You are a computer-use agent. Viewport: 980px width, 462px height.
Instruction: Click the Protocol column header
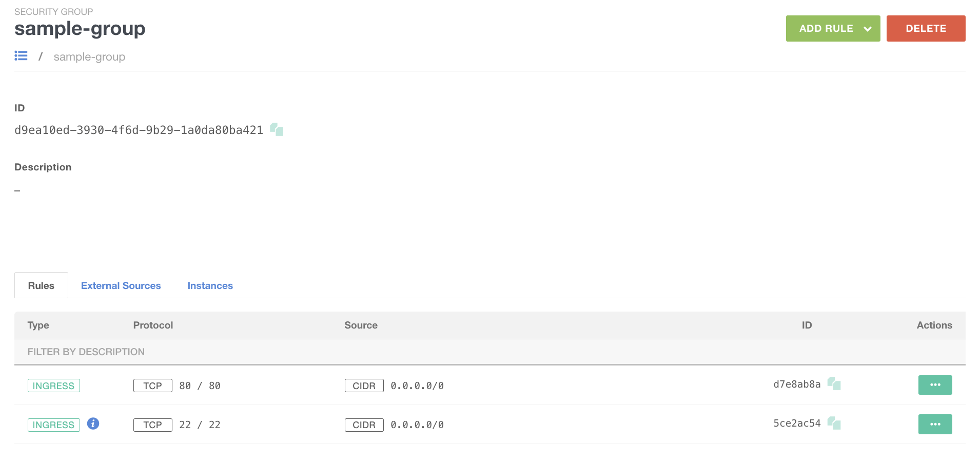pos(153,325)
